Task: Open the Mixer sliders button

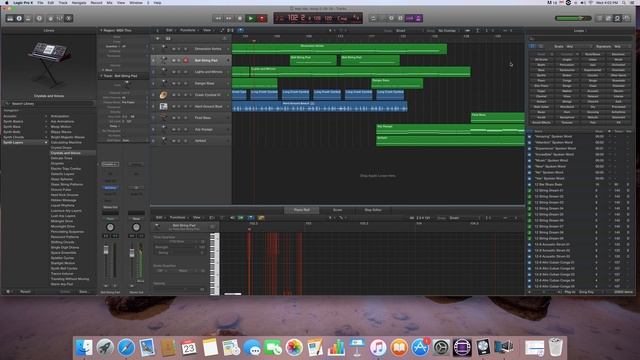Action: 60,18
